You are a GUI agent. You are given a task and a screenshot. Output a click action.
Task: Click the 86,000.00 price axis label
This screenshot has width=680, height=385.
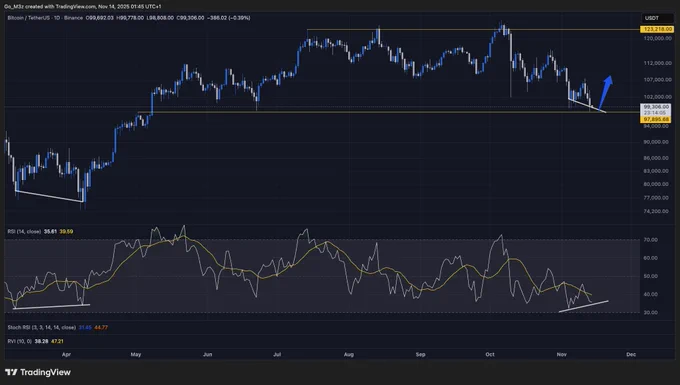tap(657, 158)
